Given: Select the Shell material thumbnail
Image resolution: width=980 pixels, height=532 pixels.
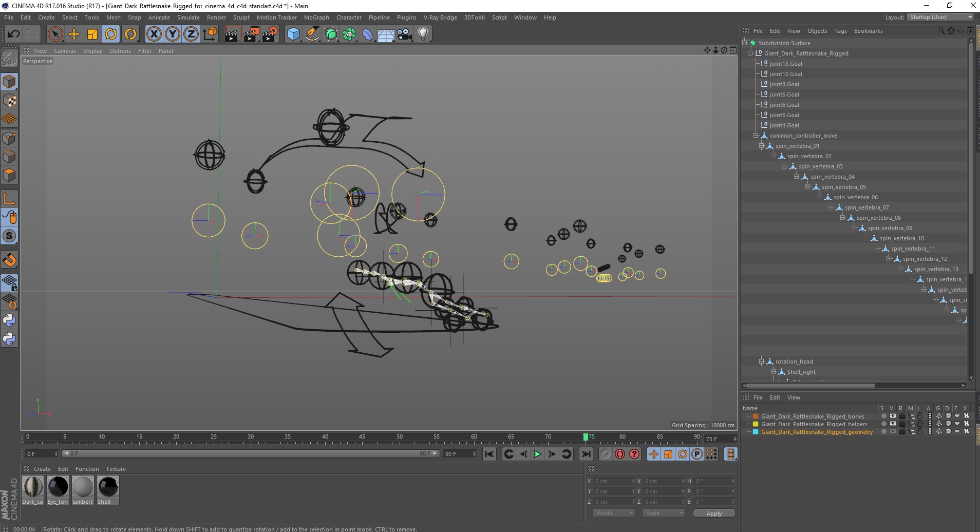Looking at the screenshot, I should 108,490.
